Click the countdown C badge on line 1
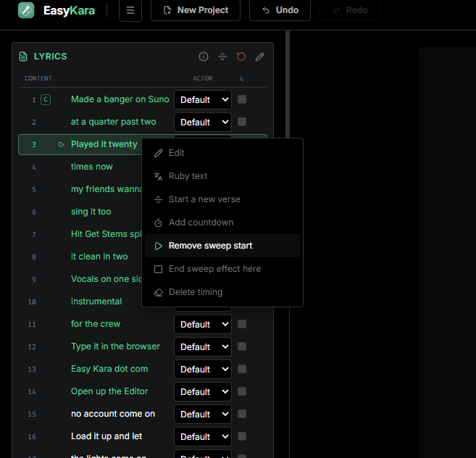 click(x=46, y=99)
